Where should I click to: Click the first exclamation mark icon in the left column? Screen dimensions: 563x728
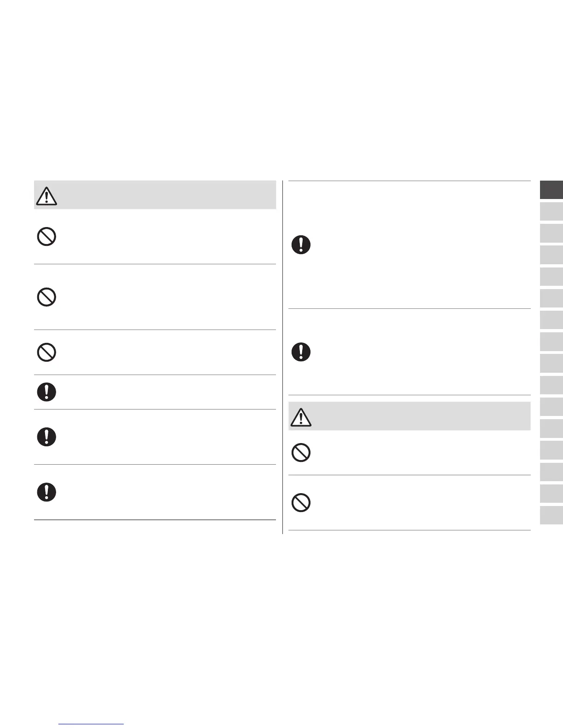point(46,392)
